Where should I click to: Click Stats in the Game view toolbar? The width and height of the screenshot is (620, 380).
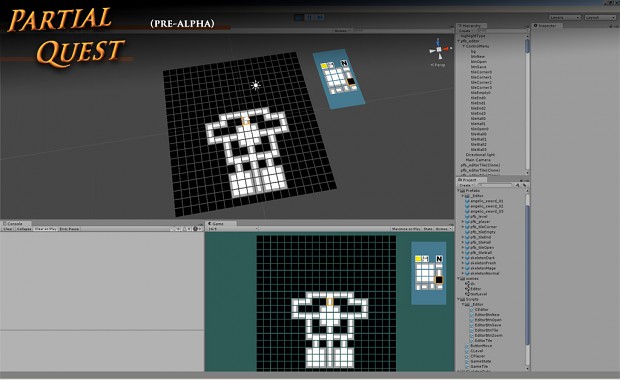coord(428,229)
